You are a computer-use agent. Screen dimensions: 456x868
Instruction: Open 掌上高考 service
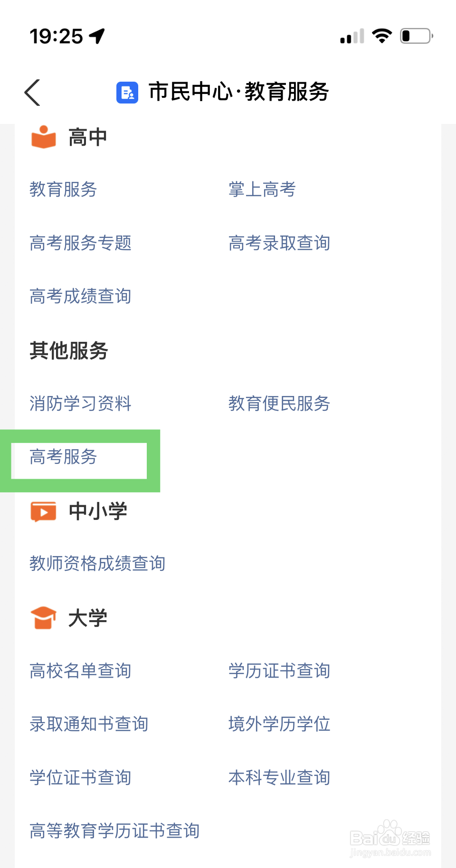pyautogui.click(x=262, y=189)
